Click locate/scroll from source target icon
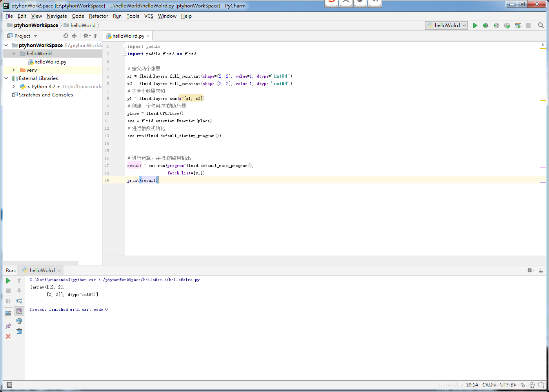Viewport: 549px width, 392px height. click(66, 36)
